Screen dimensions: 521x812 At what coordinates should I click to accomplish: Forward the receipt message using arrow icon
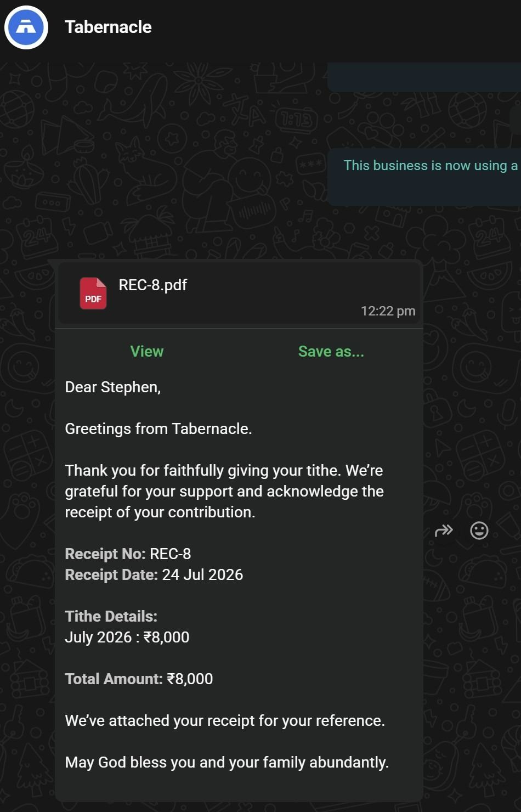coord(444,531)
